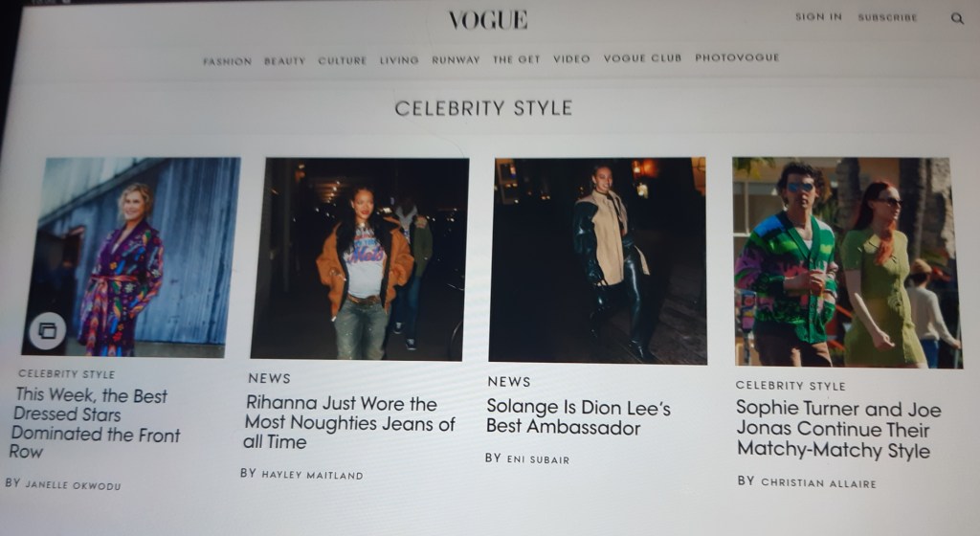Open Solange Is Dion Lee's Best Ambassador
This screenshot has height=536, width=980.
tap(578, 416)
